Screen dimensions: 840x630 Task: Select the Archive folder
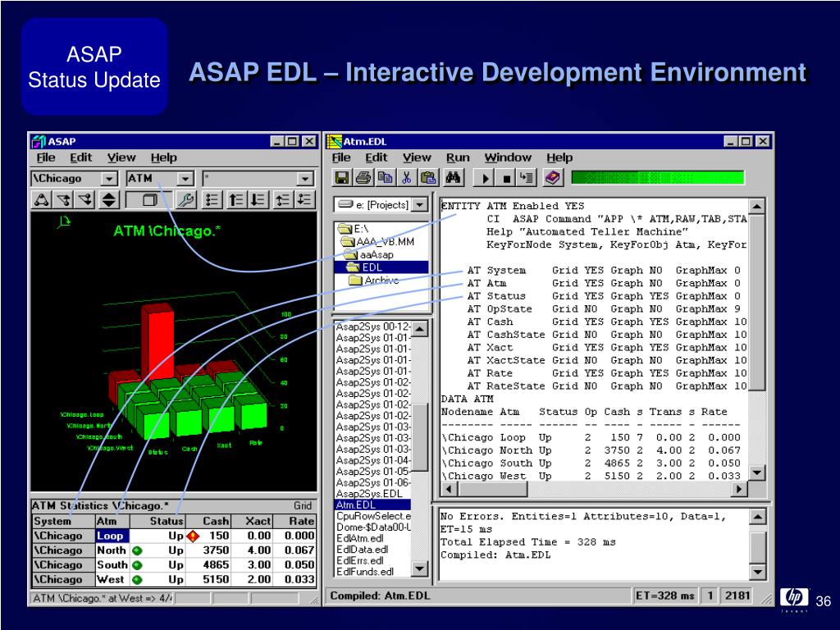coord(374,281)
